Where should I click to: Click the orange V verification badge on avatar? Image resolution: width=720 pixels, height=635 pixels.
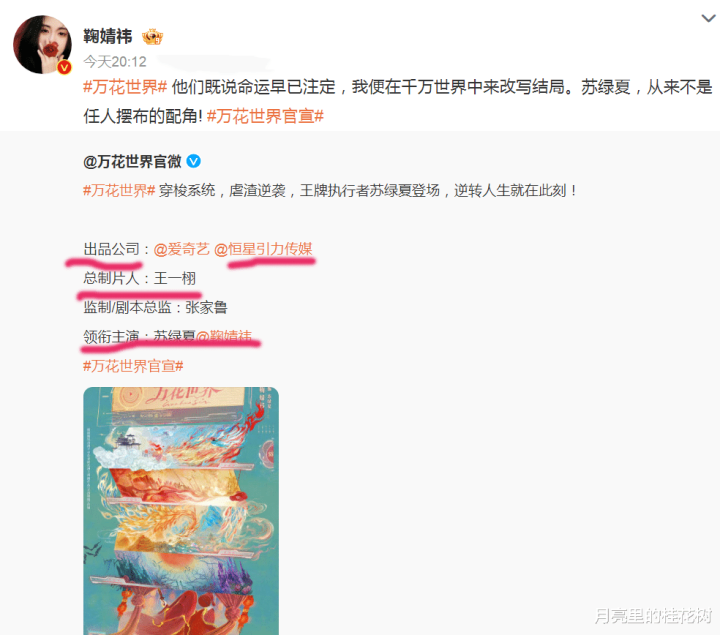[x=64, y=67]
